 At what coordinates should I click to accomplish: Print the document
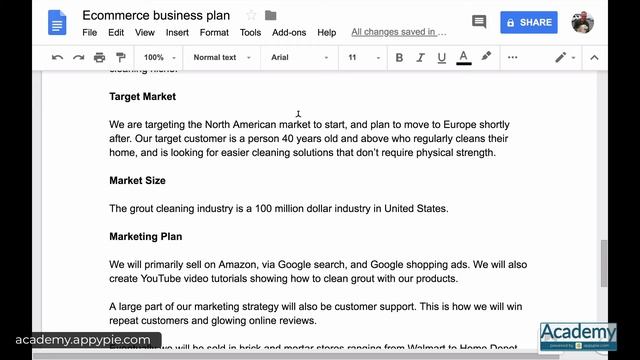(x=100, y=58)
